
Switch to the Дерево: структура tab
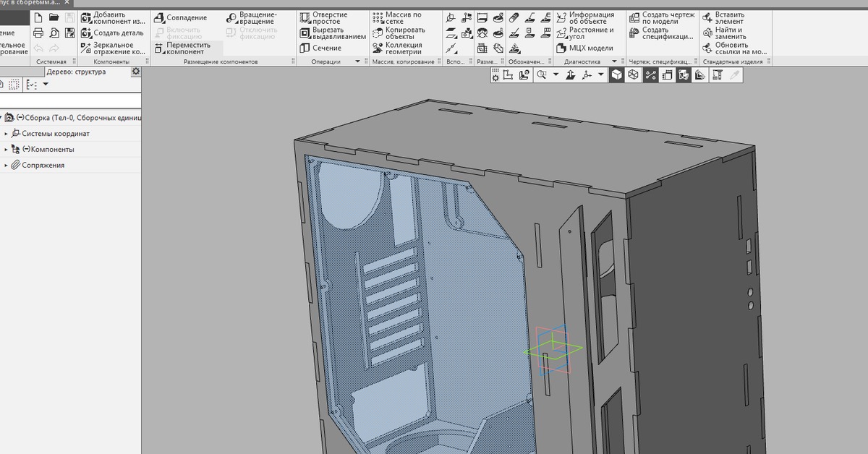[75, 72]
